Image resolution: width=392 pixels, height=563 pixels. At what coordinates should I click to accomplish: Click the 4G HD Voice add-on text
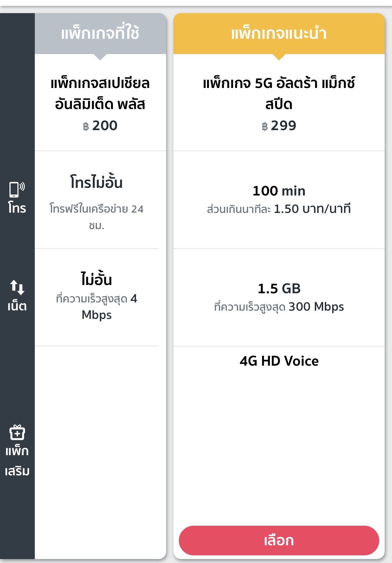click(x=279, y=361)
